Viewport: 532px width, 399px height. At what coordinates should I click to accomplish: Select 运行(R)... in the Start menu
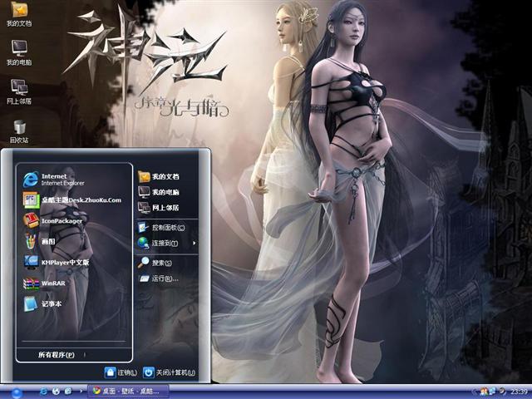(160, 278)
